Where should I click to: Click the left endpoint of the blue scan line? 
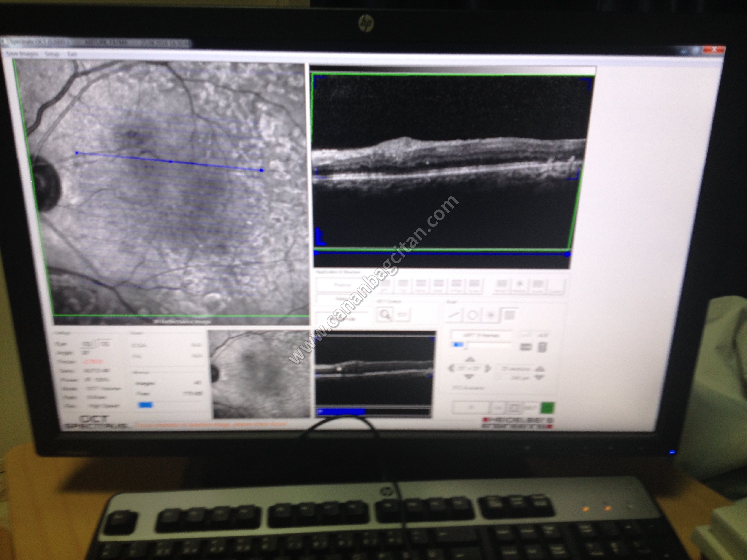77,153
